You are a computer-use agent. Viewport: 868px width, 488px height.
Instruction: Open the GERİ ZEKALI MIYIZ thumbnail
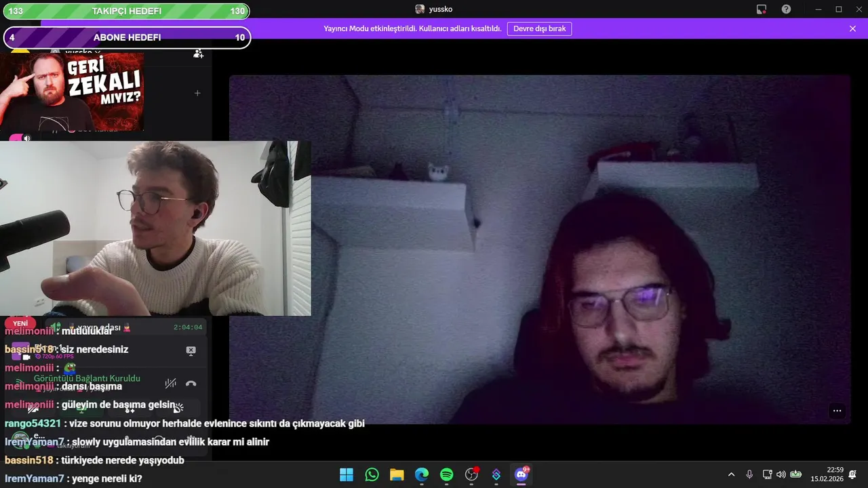point(72,91)
